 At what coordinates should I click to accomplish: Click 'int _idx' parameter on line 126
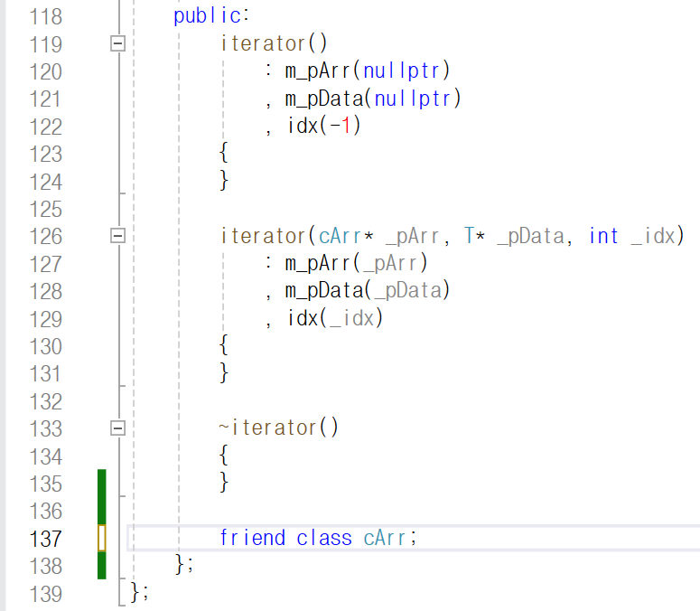tap(631, 236)
